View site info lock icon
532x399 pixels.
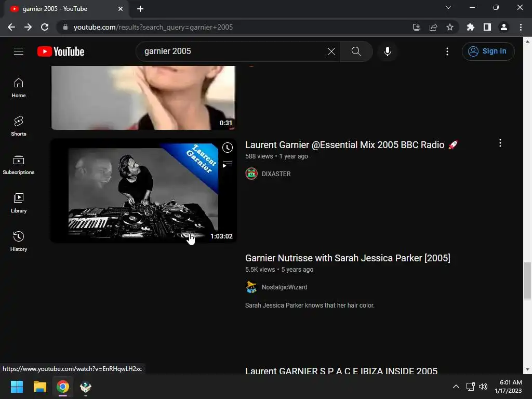coord(65,27)
